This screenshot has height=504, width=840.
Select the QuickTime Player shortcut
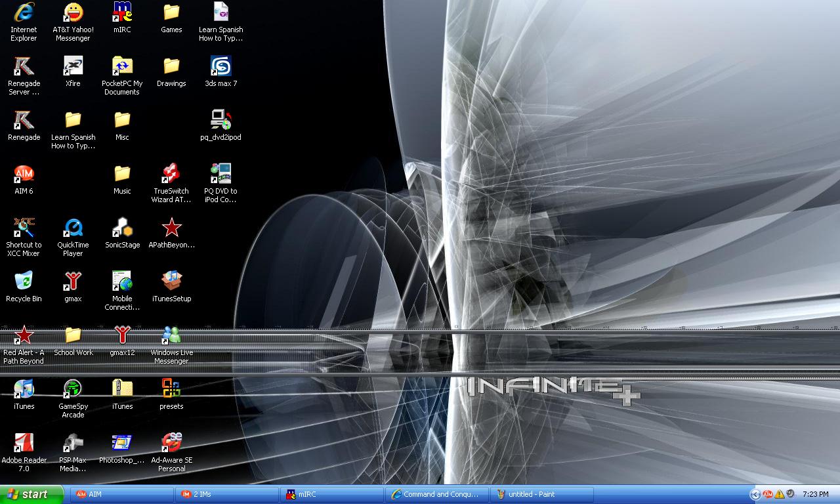click(x=73, y=228)
